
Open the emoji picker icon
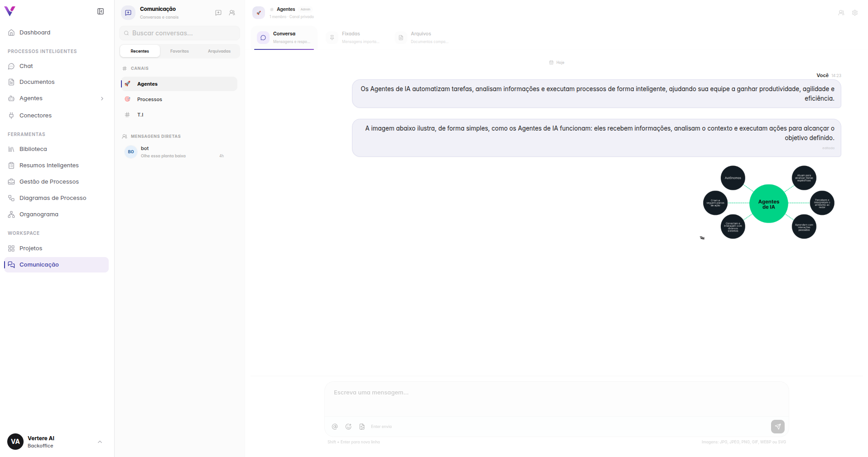tap(348, 427)
